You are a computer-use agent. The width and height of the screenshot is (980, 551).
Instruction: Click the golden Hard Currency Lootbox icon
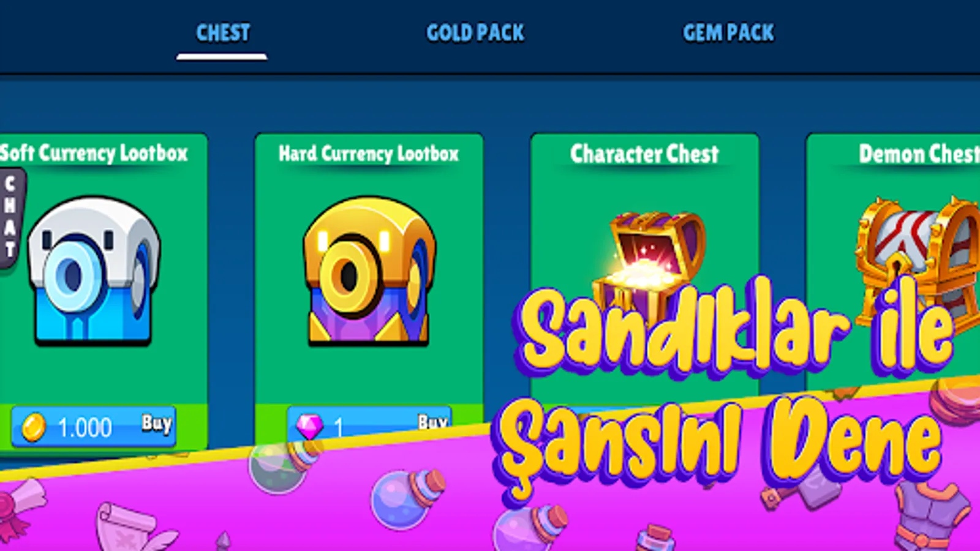369,271
